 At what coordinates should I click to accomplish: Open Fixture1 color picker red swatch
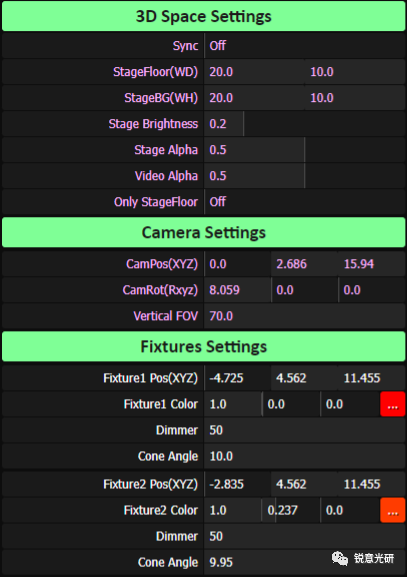click(393, 404)
